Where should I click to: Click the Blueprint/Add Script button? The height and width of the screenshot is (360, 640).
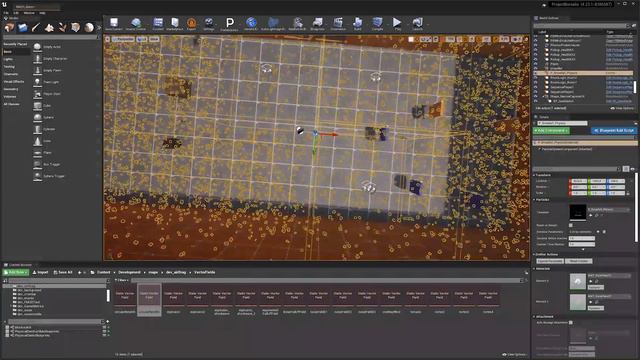point(614,131)
